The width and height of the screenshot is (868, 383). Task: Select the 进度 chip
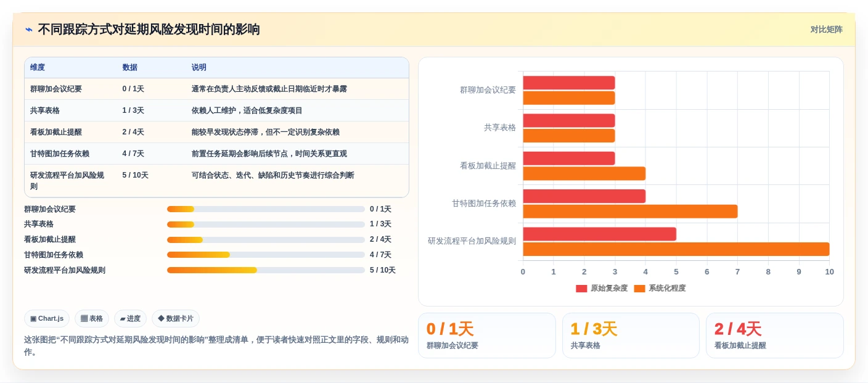(130, 318)
